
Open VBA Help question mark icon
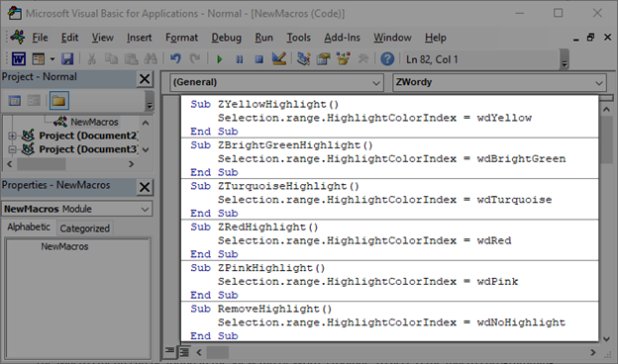coord(387,59)
